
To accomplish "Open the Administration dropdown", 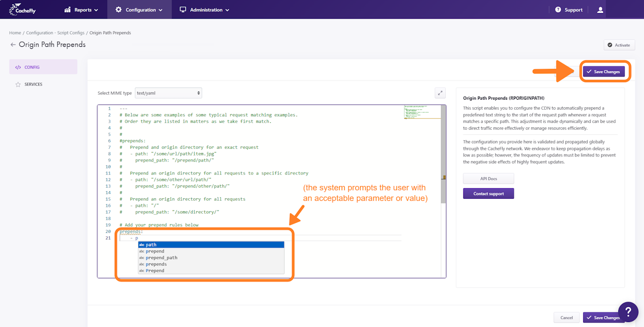I will coord(204,10).
